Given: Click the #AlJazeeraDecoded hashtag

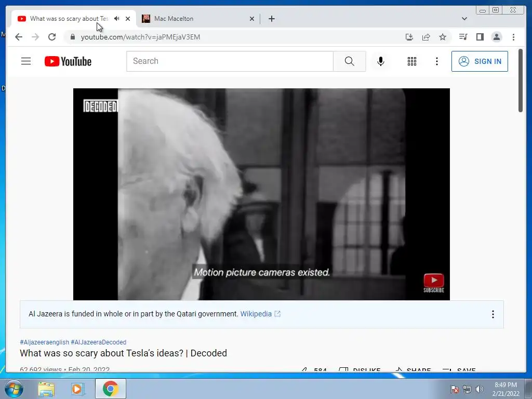Looking at the screenshot, I should pyautogui.click(x=98, y=342).
